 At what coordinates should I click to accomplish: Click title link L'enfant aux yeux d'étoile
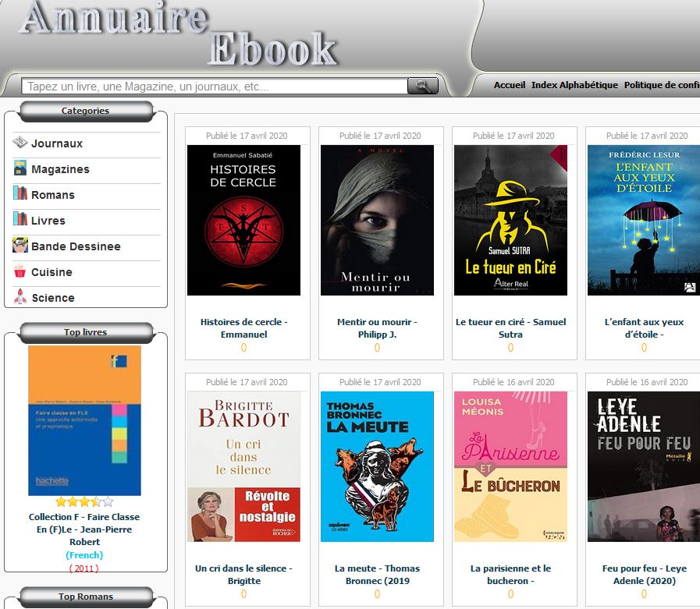[644, 328]
